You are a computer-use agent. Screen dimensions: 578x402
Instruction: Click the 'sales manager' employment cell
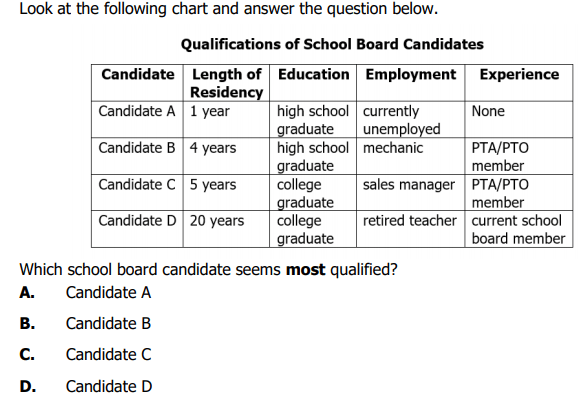(x=409, y=185)
